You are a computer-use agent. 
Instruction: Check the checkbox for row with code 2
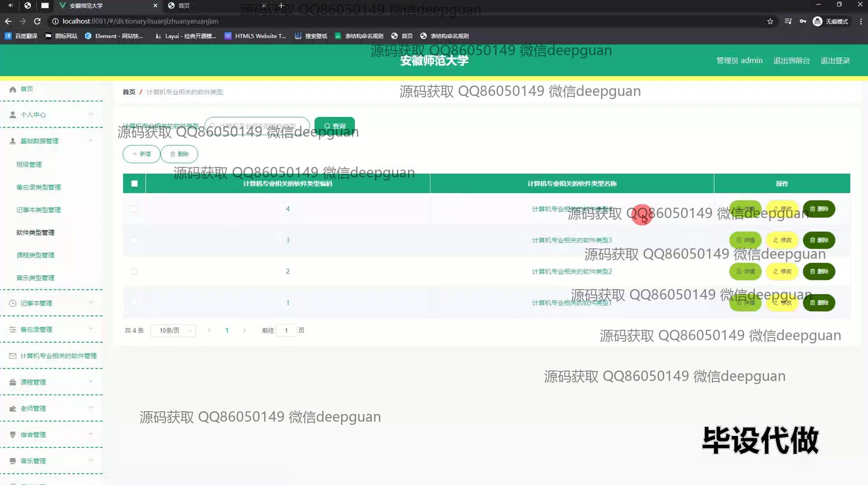133,271
